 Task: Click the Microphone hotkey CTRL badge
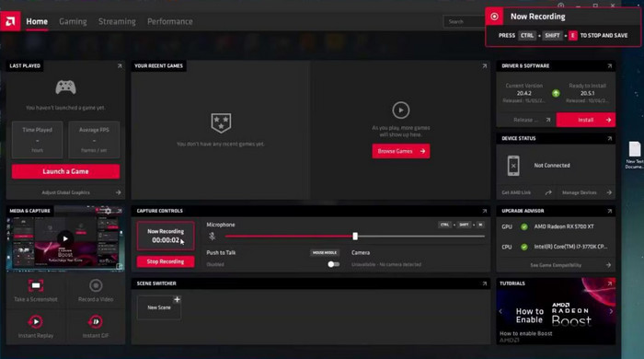click(444, 225)
